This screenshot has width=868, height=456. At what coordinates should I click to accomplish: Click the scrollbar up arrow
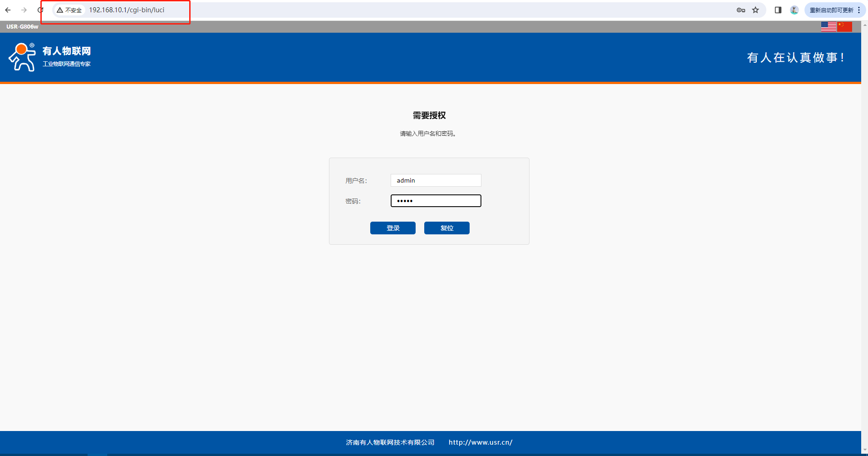(x=864, y=24)
